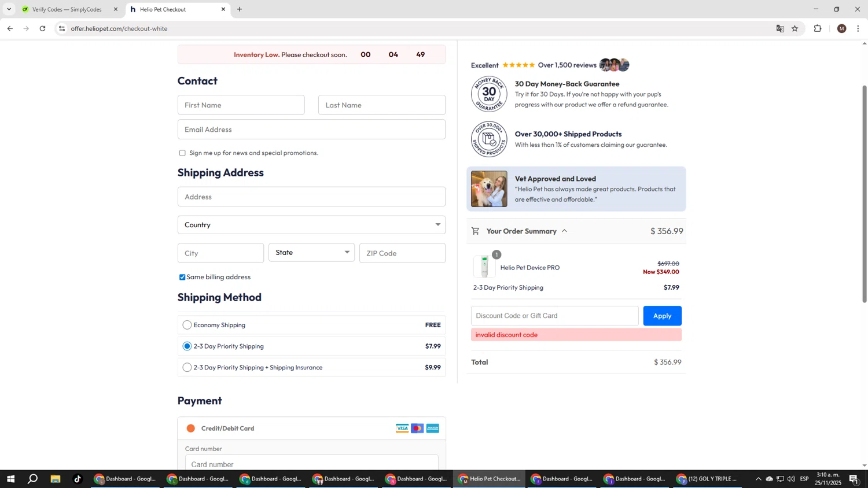Click the 'invalid discount code' message
The height and width of the screenshot is (488, 868).
tap(506, 335)
